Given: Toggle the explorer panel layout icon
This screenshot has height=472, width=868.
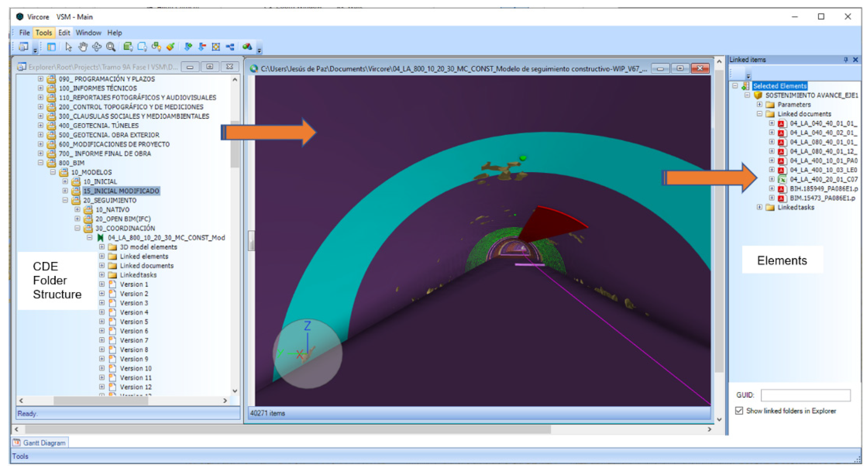Looking at the screenshot, I should point(51,47).
